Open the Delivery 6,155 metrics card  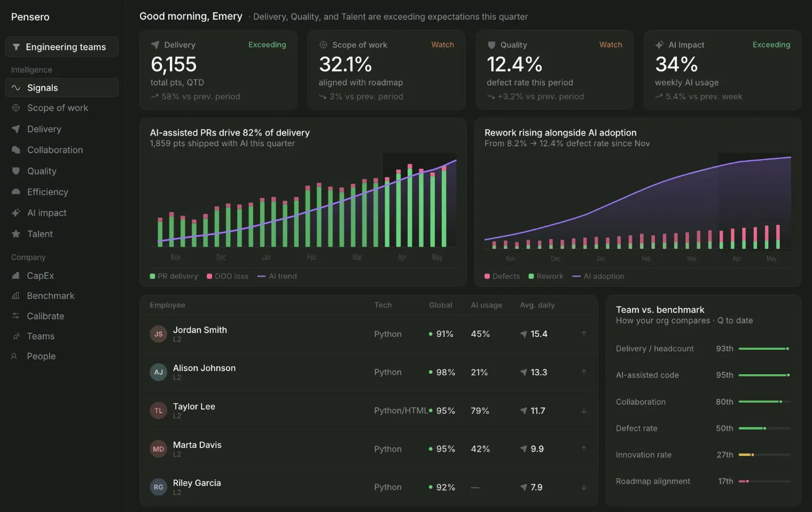point(218,70)
